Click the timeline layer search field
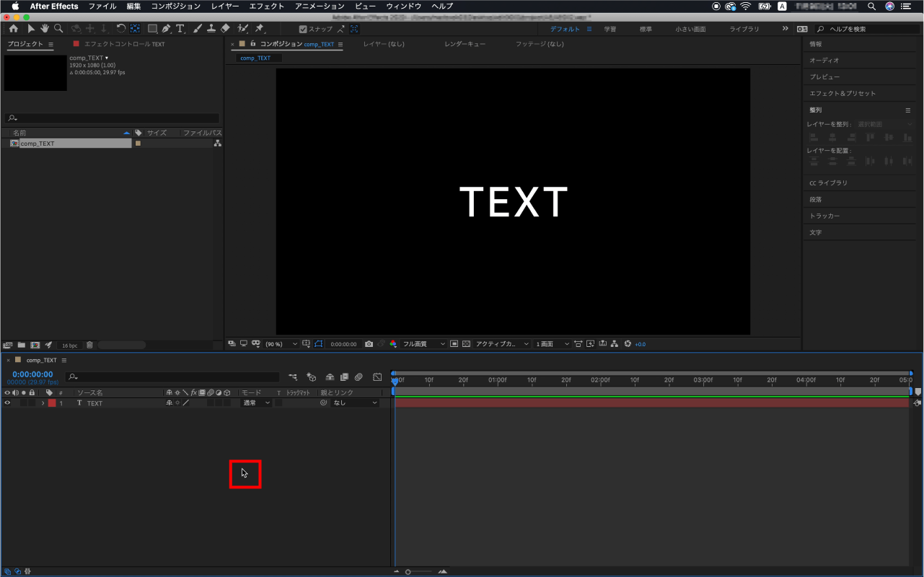The width and height of the screenshot is (924, 577). [x=172, y=377]
